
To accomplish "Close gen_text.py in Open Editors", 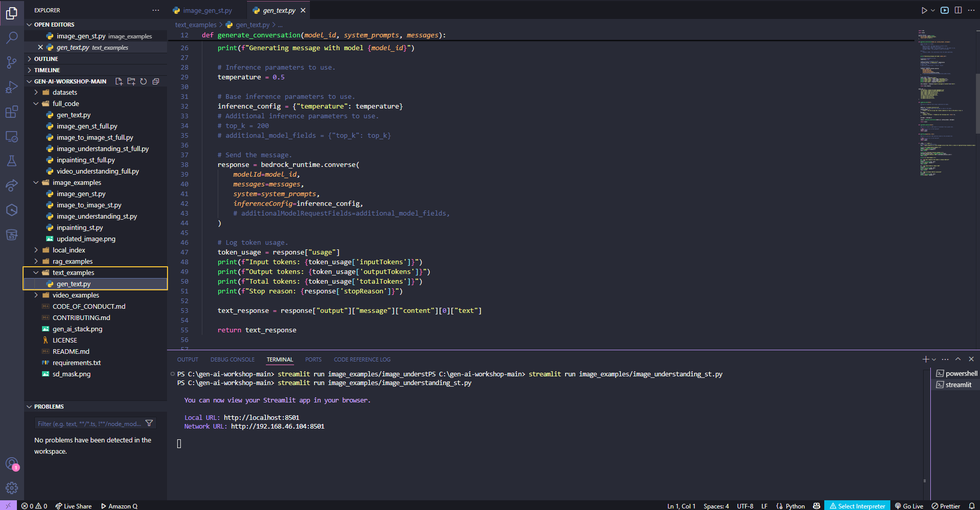I will coord(40,47).
